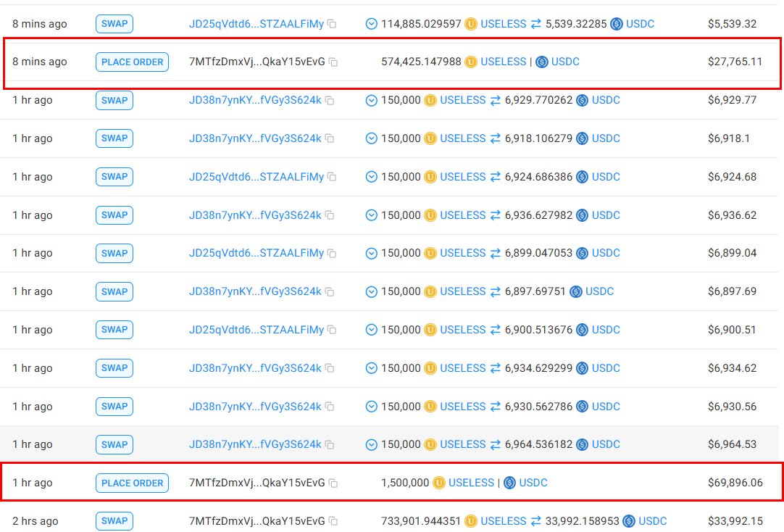784x532 pixels.
Task: Open address JD25qVdtd6...STZAALFiMy in the $6,924.68 row
Action: (256, 177)
